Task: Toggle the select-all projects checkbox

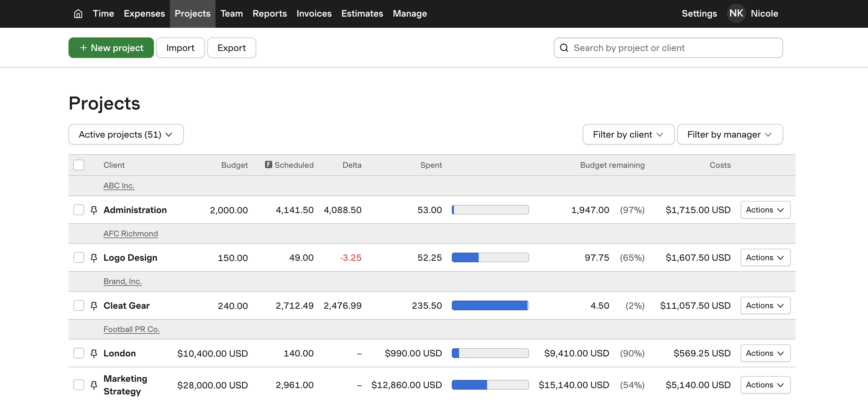Action: (78, 165)
